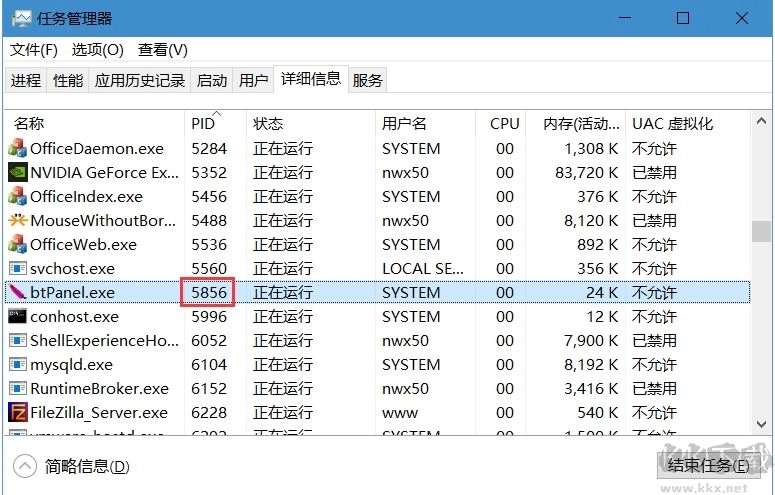775x495 pixels.
Task: Click the 简略信息 link
Action: (87, 466)
